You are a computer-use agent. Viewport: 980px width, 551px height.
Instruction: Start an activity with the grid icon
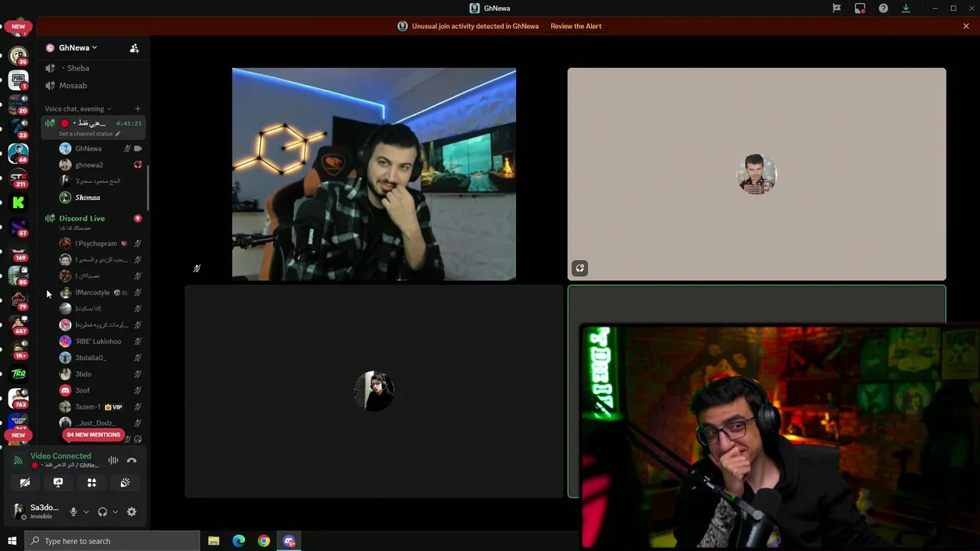click(92, 482)
